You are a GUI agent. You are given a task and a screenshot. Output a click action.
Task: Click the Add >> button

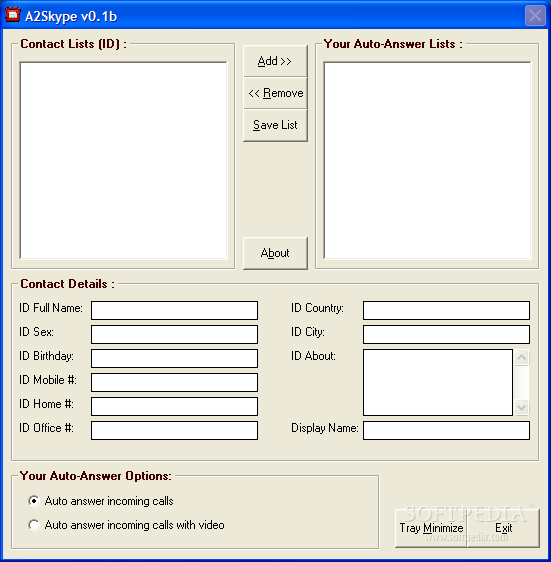[x=275, y=61]
